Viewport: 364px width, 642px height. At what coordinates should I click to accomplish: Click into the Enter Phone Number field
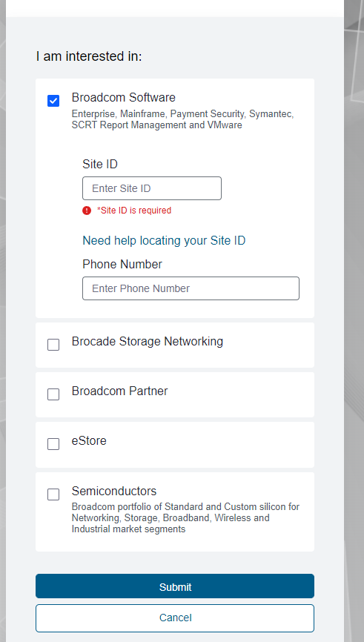point(191,288)
